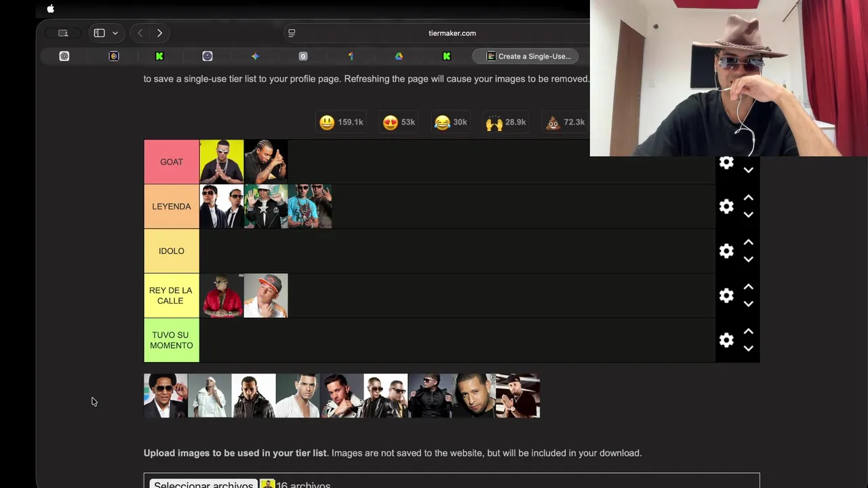Viewport: 868px width, 488px height.
Task: Click the IDOLO tier label
Action: 172,251
